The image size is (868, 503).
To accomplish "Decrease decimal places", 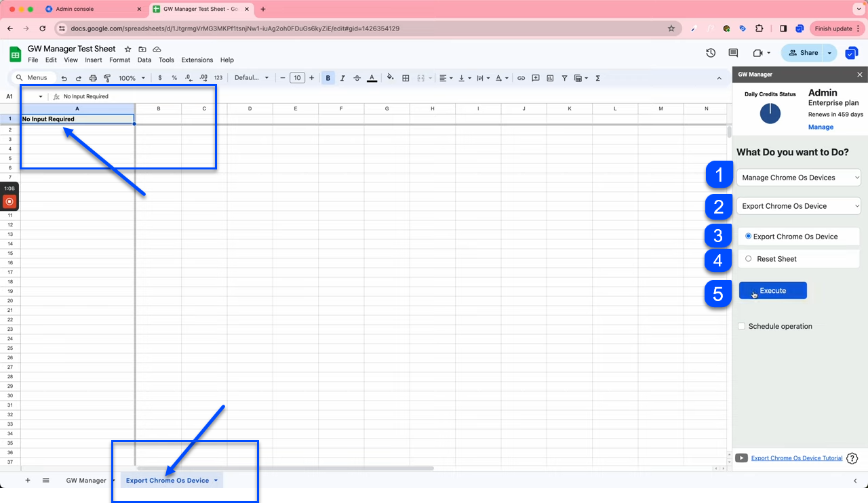I will (x=189, y=78).
